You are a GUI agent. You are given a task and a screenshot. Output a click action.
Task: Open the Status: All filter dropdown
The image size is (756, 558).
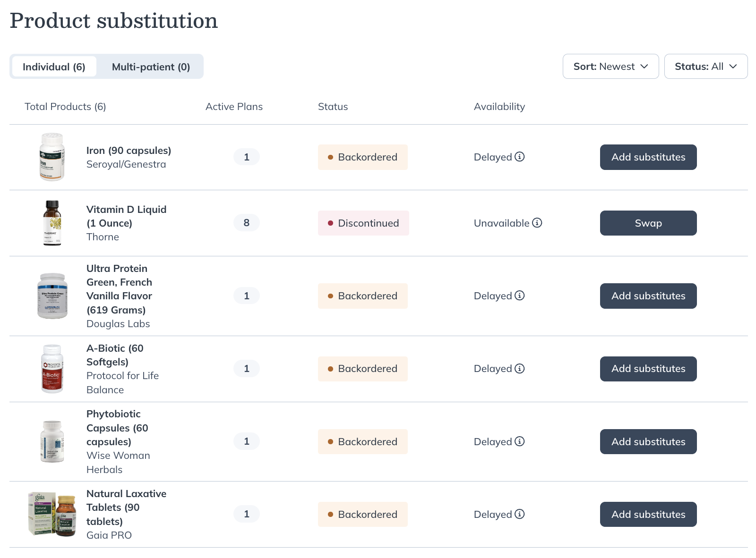(705, 67)
